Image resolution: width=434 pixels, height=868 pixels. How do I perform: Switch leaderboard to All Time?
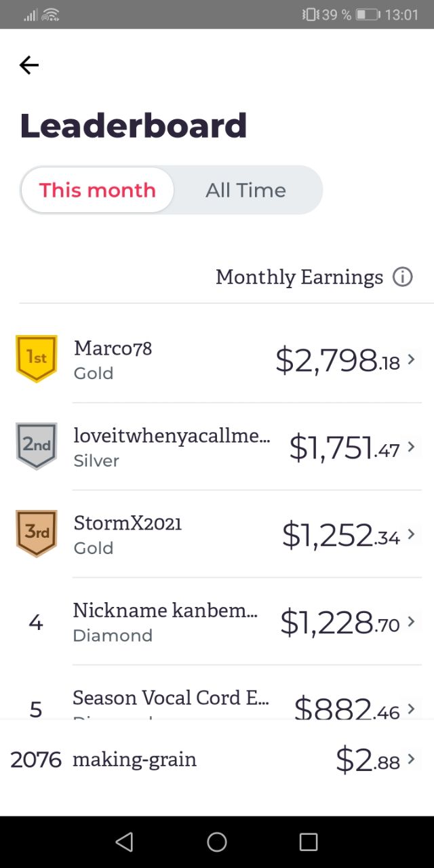(245, 190)
